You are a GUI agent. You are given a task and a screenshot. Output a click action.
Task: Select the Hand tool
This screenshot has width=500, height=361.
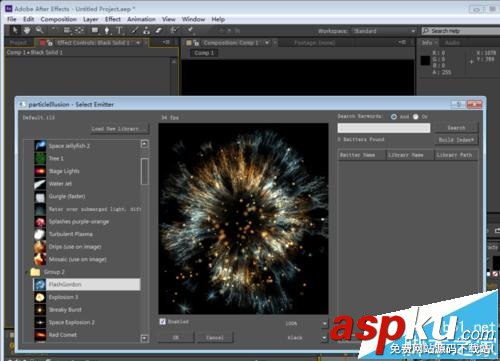click(x=27, y=30)
